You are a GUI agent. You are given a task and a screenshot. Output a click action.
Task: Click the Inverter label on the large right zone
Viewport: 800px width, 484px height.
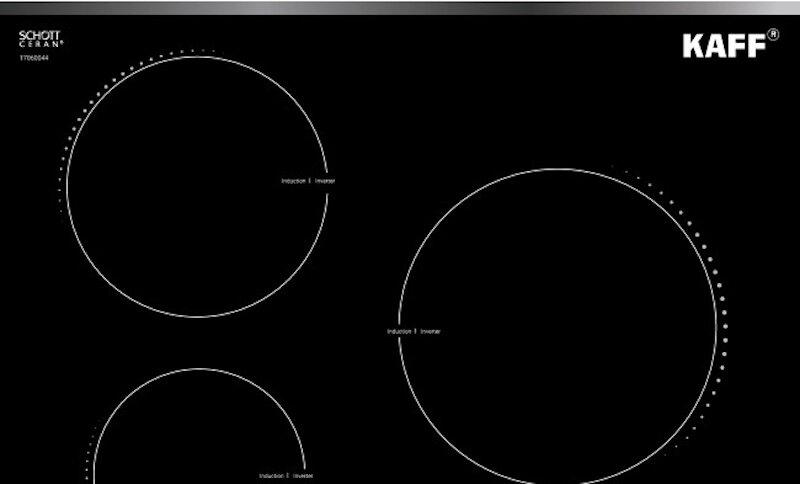(x=430, y=331)
